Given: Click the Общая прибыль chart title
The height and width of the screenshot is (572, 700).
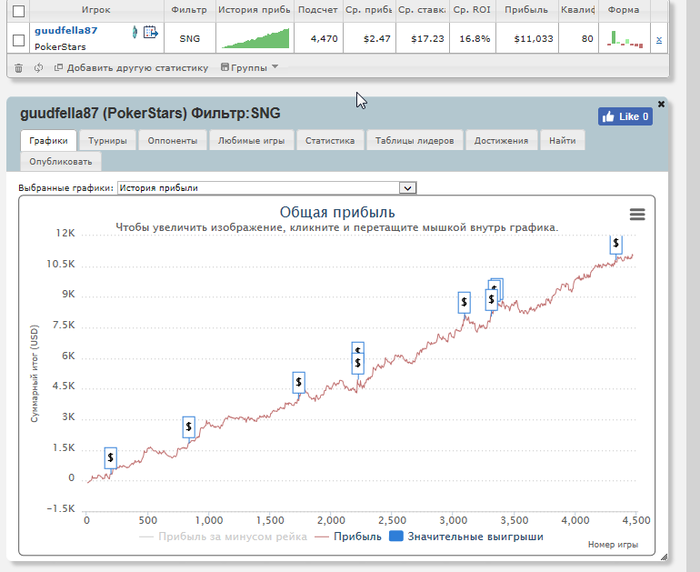Looking at the screenshot, I should pyautogui.click(x=337, y=212).
